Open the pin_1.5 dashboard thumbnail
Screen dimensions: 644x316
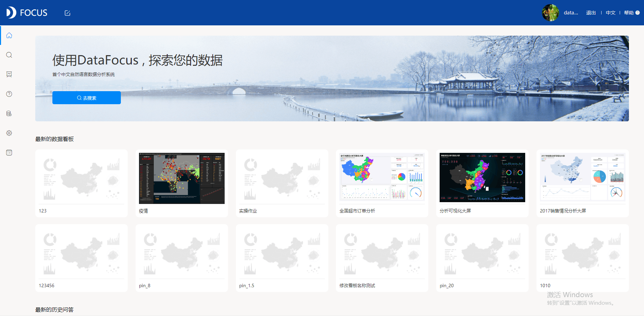click(x=282, y=253)
